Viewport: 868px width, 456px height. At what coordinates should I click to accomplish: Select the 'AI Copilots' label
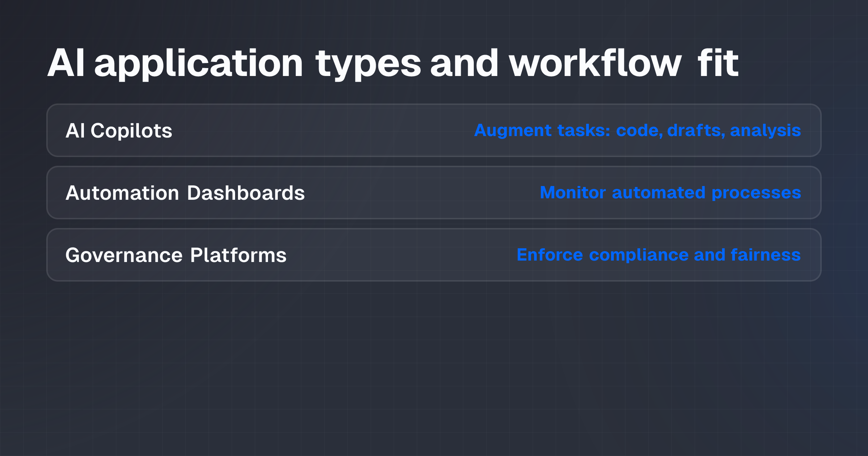tap(119, 131)
